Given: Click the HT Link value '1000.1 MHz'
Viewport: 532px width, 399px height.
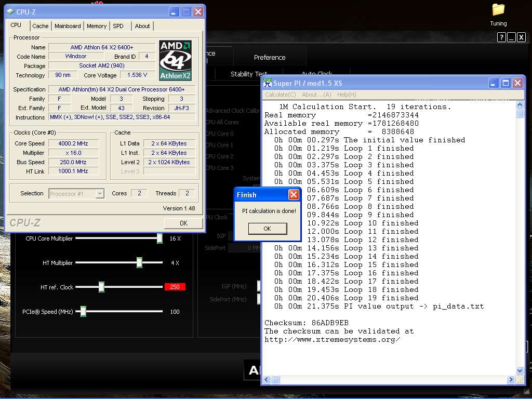Looking at the screenshot, I should (x=73, y=171).
